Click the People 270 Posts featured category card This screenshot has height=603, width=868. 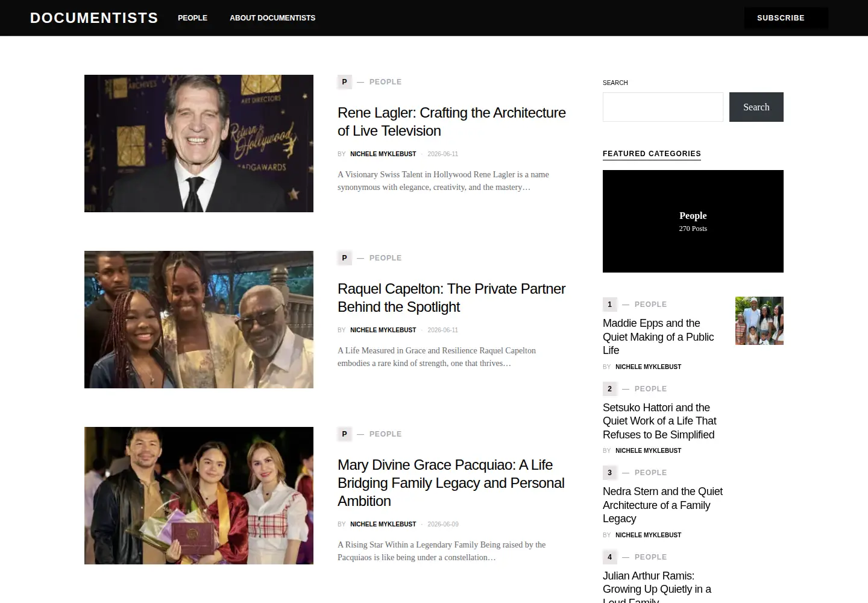pyautogui.click(x=693, y=221)
